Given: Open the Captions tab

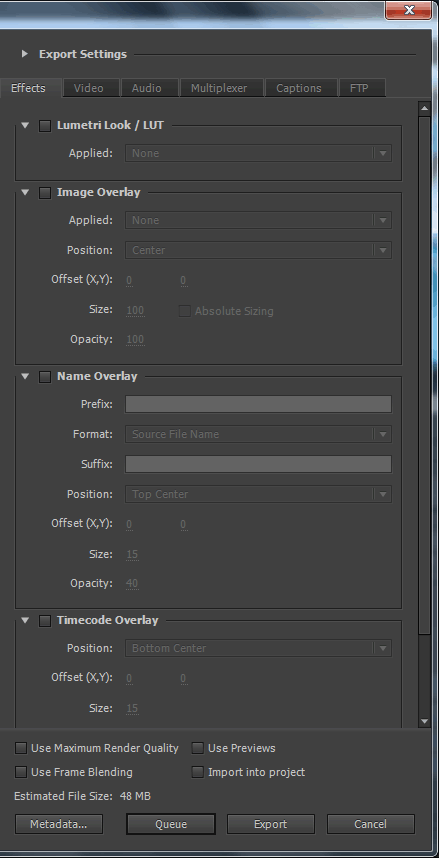Looking at the screenshot, I should (299, 88).
